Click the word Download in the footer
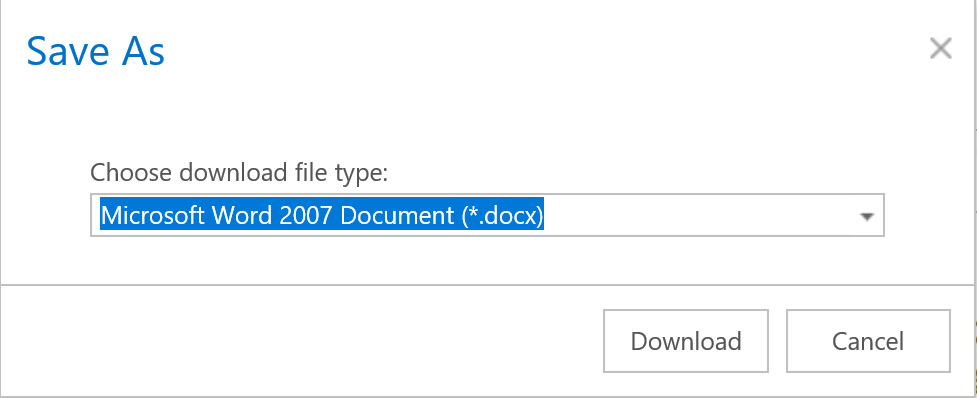Screen dimensions: 977x398 pyautogui.click(x=685, y=341)
